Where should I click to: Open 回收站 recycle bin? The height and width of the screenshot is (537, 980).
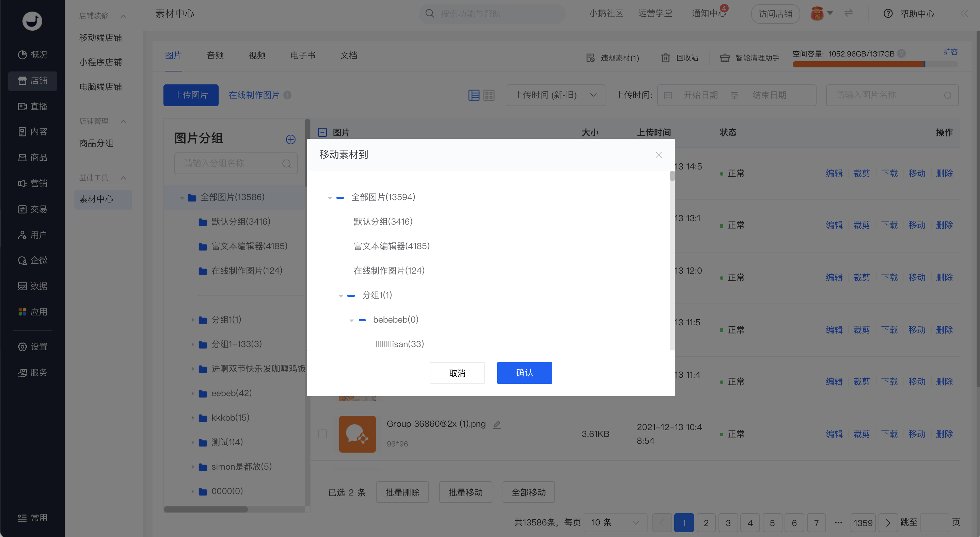679,58
